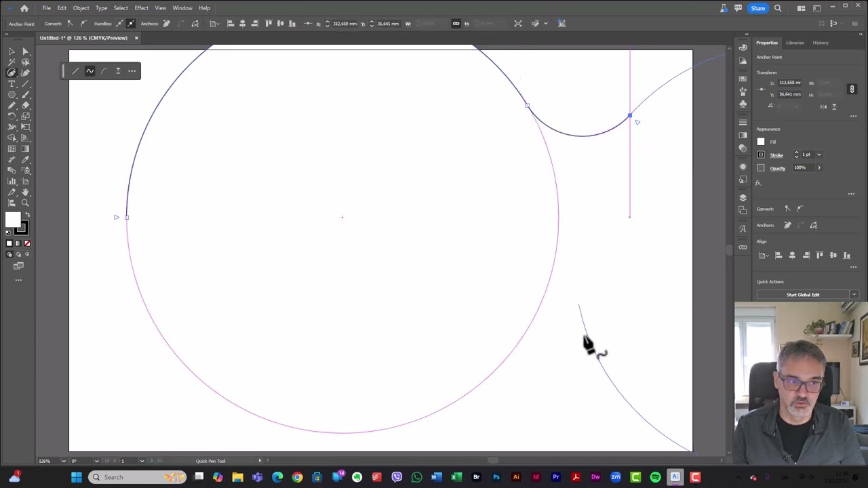Toggle link proportions for width and height

852,89
